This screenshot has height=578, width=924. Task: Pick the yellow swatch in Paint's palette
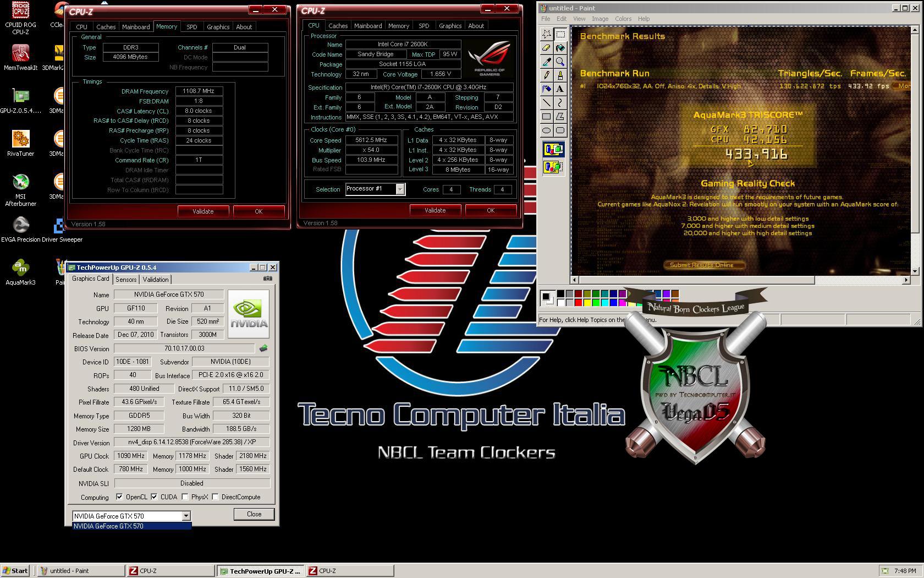587,302
